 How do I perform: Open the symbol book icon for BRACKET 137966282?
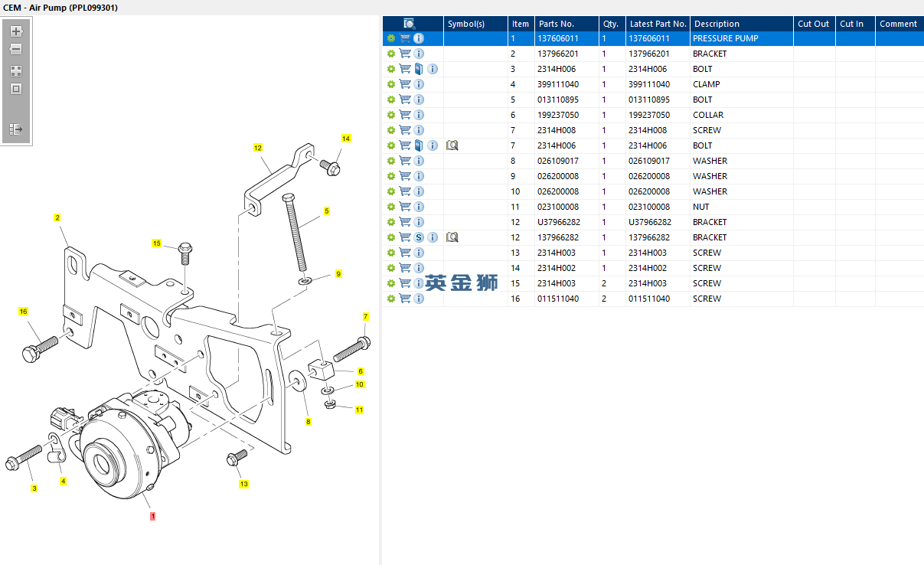click(452, 237)
